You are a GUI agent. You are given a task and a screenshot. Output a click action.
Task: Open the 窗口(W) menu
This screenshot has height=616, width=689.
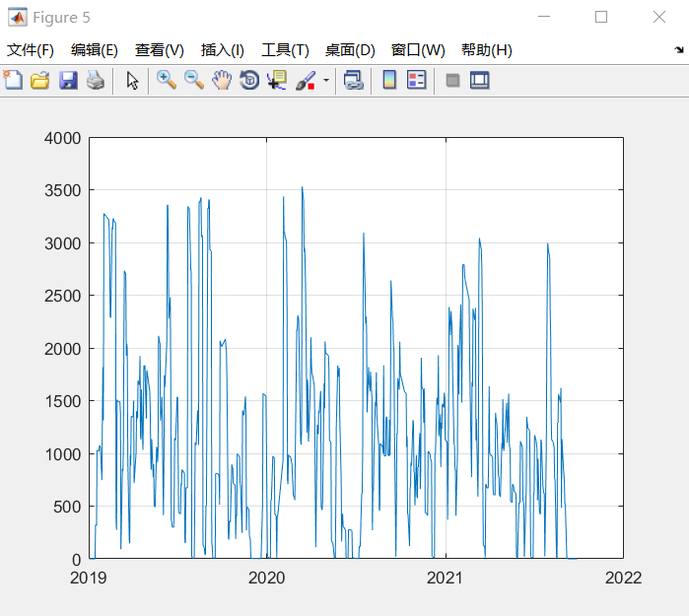tap(418, 50)
